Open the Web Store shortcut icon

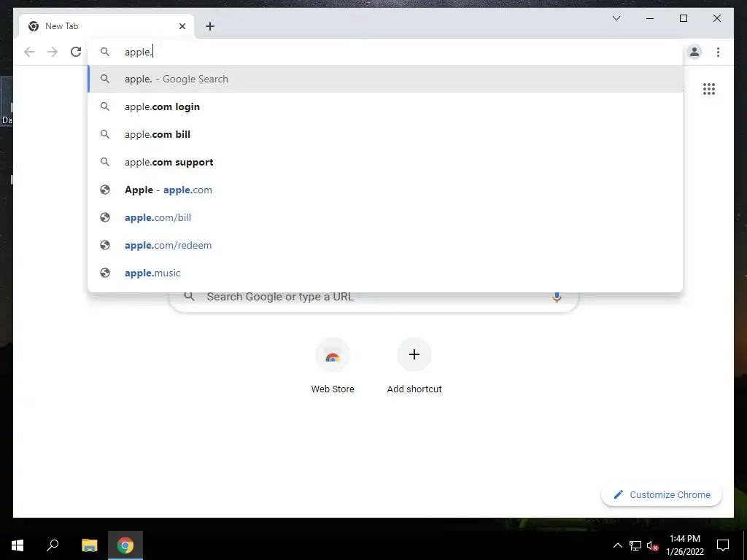pyautogui.click(x=333, y=355)
